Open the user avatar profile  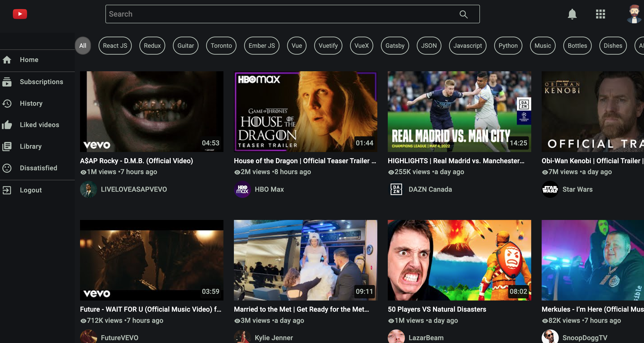pos(634,14)
